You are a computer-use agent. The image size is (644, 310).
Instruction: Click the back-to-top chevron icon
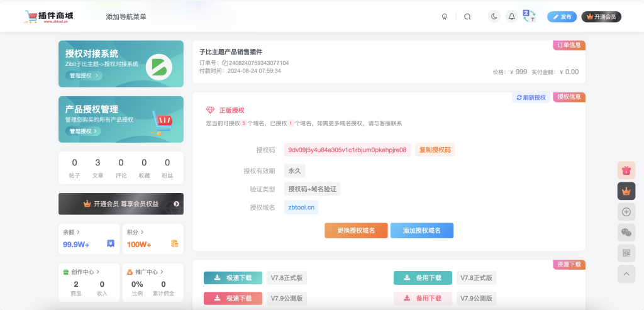tap(626, 274)
